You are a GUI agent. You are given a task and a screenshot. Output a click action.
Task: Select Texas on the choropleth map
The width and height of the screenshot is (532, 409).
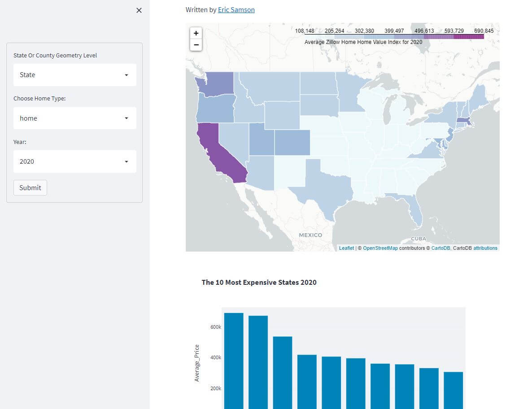[323, 188]
